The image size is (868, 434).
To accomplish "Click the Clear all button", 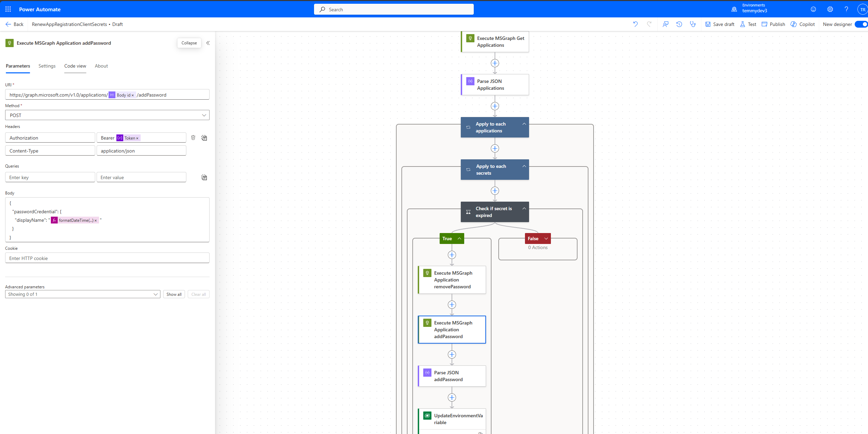I will point(199,294).
